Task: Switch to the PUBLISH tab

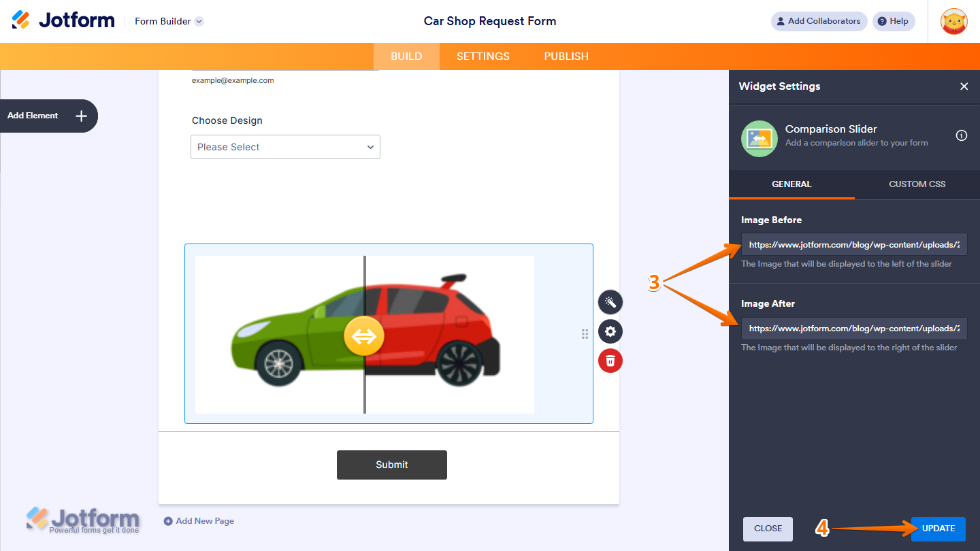Action: [x=566, y=56]
